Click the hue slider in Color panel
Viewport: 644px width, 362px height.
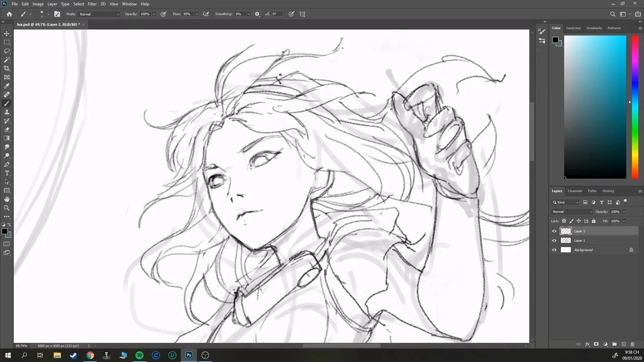[x=635, y=107]
